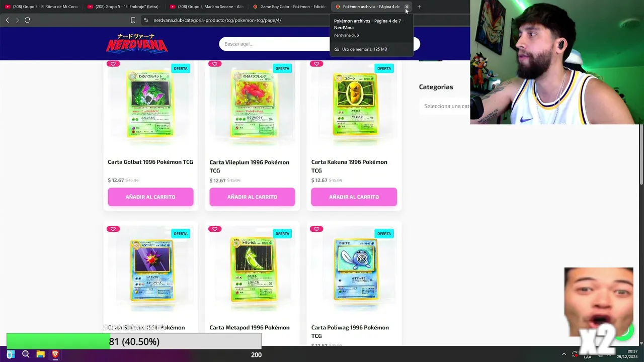The image size is (644, 362).
Task: Click the $ 12.67 price under Kakuna
Action: tap(319, 180)
